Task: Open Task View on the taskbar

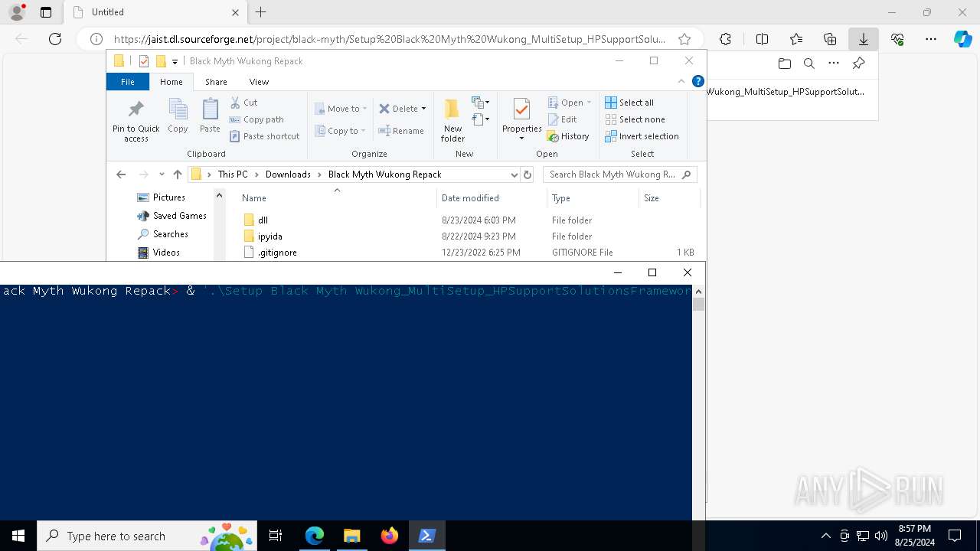Action: click(276, 536)
